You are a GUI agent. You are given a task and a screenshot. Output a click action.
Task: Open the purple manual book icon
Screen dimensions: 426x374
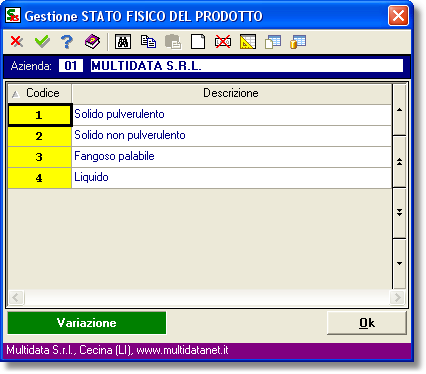coord(92,42)
